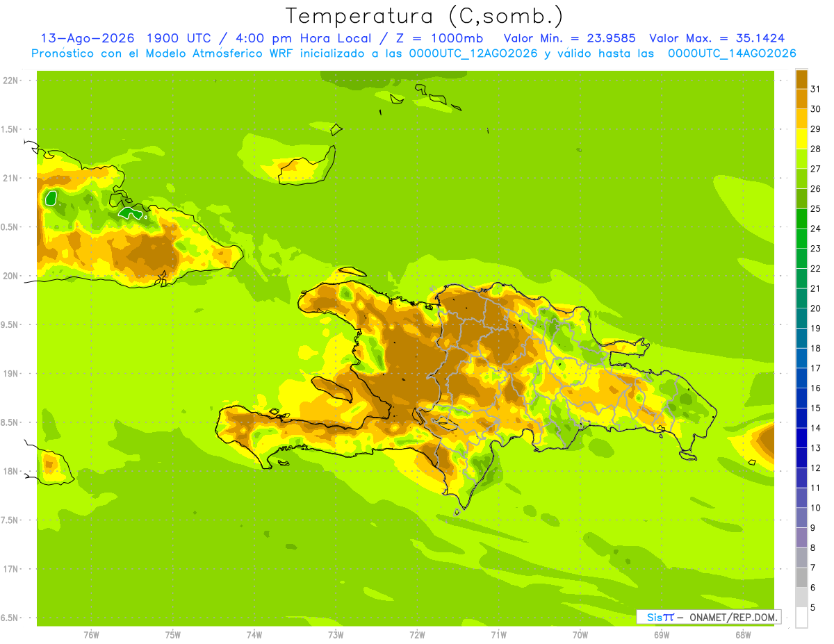
Task: Click legend swatch between 27 and 28
Action: [x=801, y=158]
